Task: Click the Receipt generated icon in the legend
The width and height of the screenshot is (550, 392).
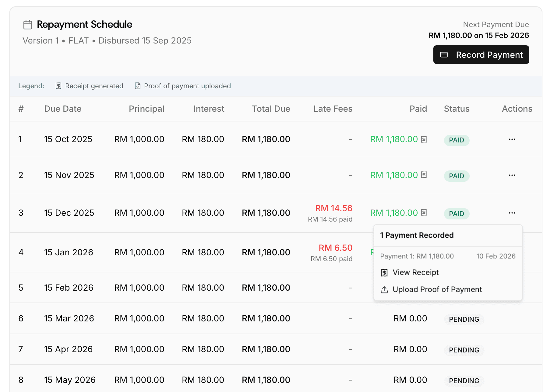Action: pyautogui.click(x=58, y=86)
